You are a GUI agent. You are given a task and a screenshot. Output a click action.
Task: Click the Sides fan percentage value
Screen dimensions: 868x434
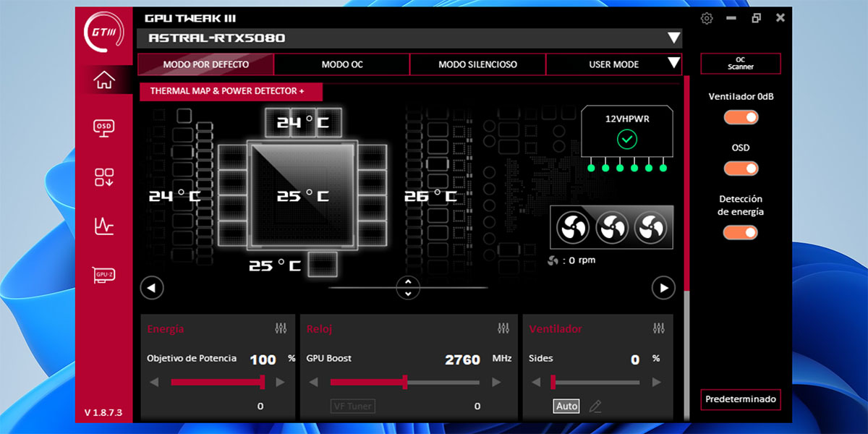[x=635, y=359]
